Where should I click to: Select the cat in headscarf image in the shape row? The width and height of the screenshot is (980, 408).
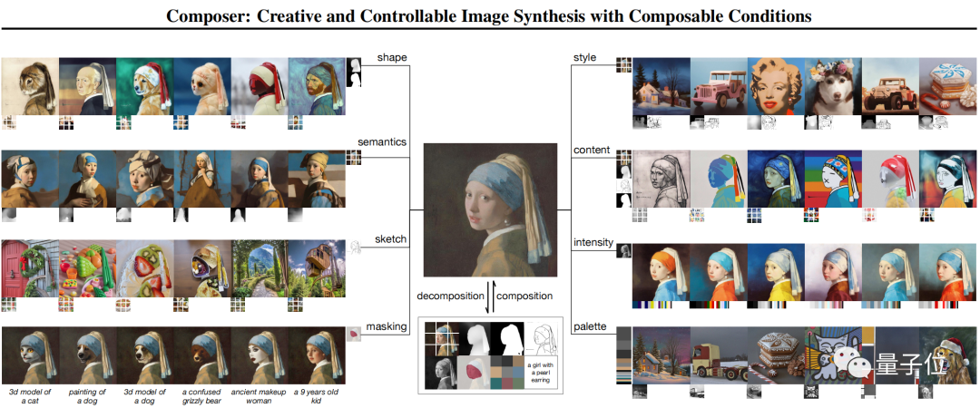[x=30, y=86]
